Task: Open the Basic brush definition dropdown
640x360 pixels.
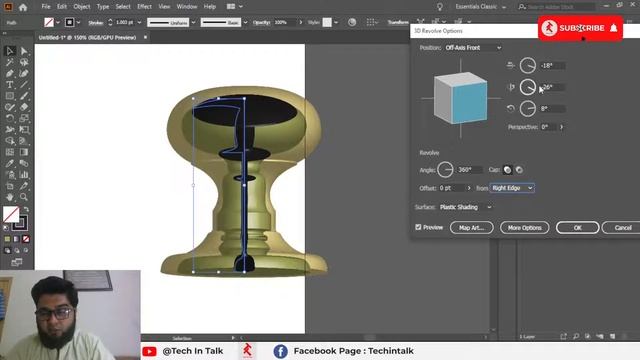Action: point(245,22)
